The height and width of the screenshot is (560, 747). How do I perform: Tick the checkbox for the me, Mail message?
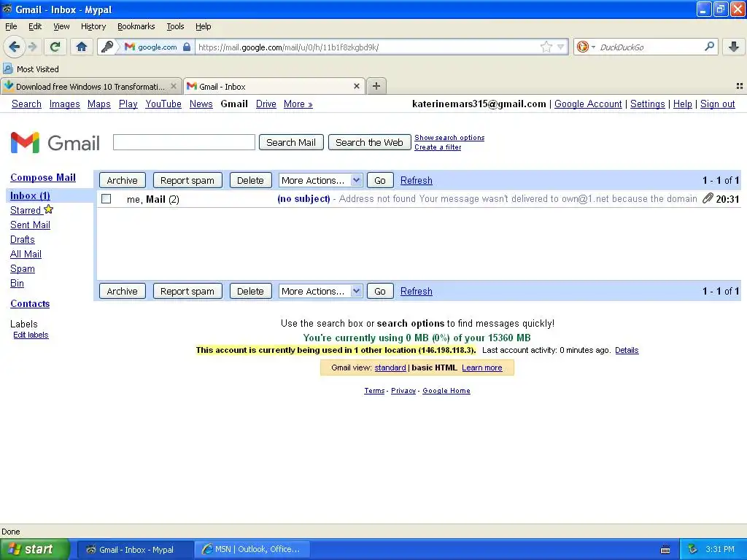[107, 198]
